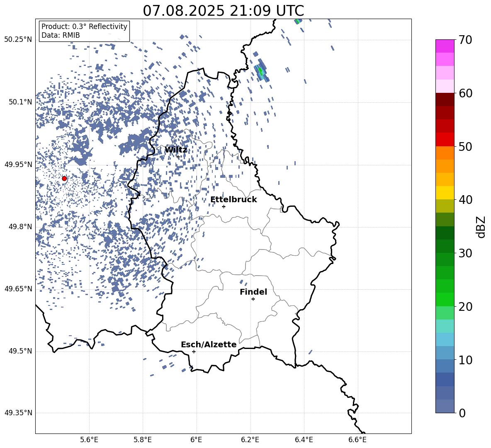Click the 6.6°E longitude label
This screenshot has height=448, width=491.
[x=357, y=440]
